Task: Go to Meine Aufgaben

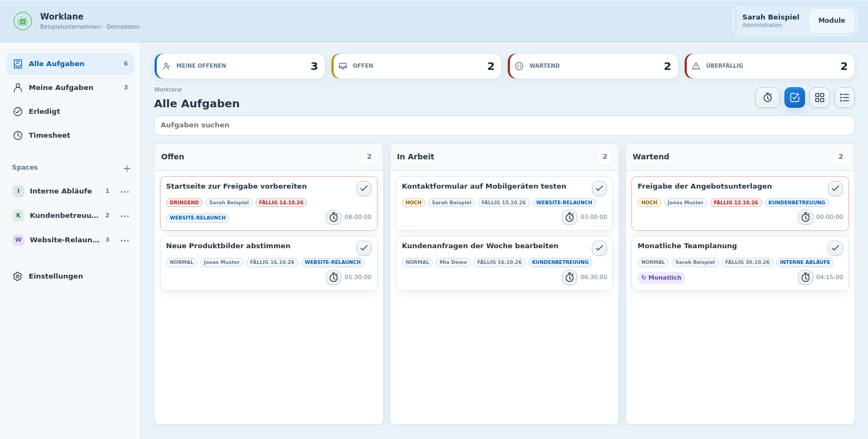Action: pos(71,88)
